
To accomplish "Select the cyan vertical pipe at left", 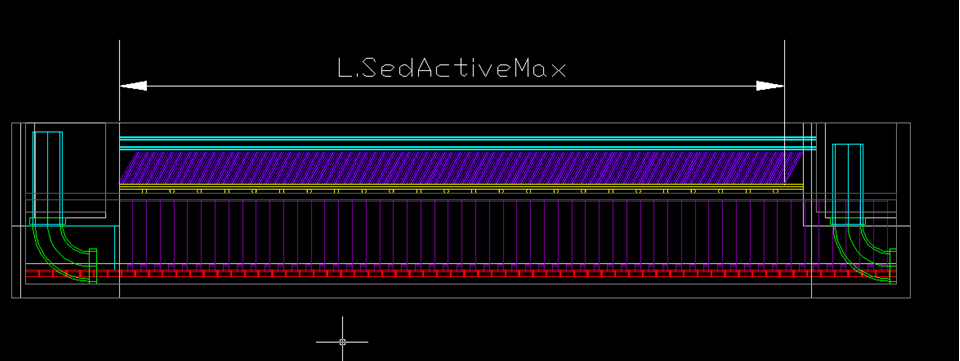I will 47,177.
